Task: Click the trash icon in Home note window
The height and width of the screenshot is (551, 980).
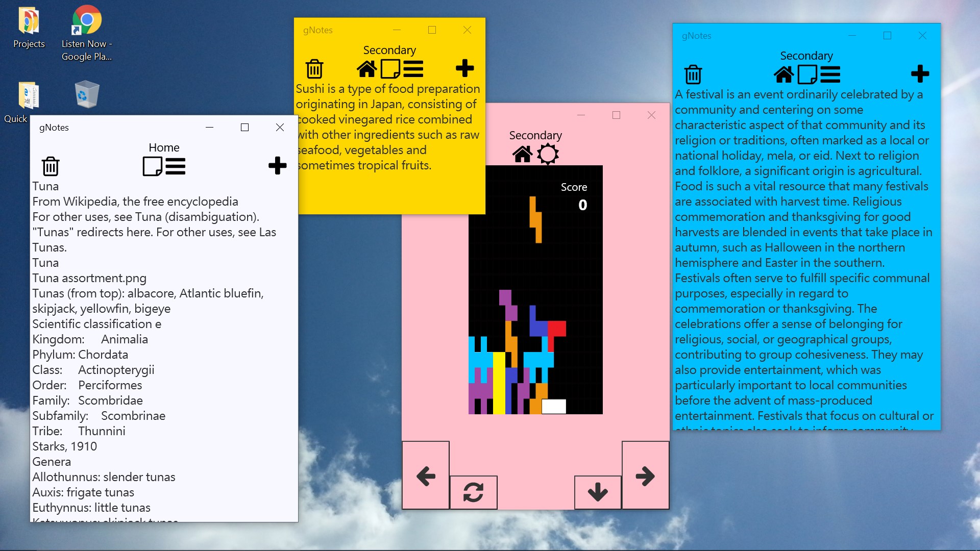Action: click(x=51, y=166)
